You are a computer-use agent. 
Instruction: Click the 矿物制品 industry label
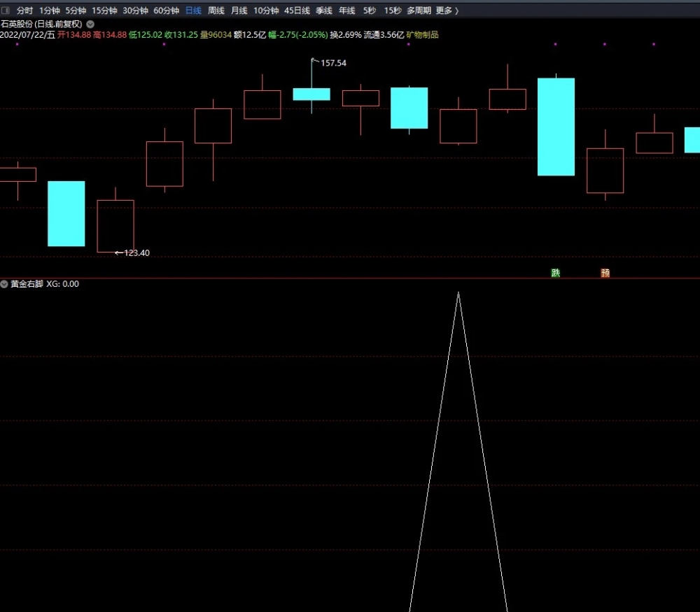pos(422,35)
